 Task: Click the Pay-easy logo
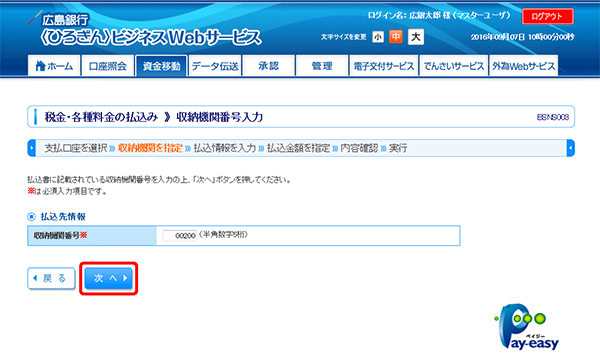coord(527,327)
